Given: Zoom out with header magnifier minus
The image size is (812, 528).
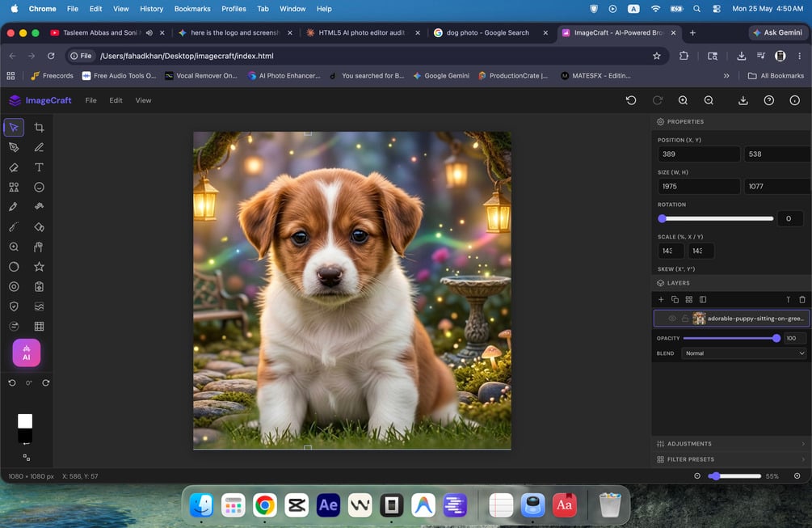Looking at the screenshot, I should click(709, 100).
